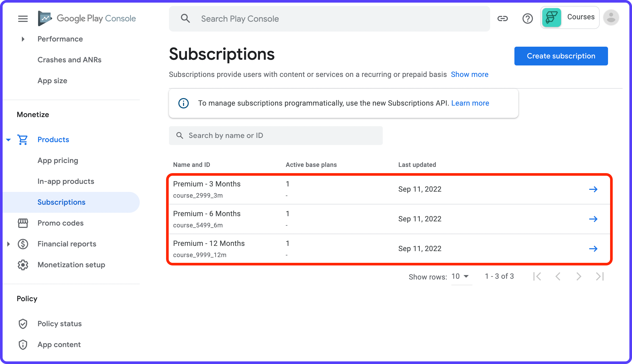This screenshot has width=632, height=364.
Task: Click the copy link icon in the top bar
Action: [x=503, y=19]
